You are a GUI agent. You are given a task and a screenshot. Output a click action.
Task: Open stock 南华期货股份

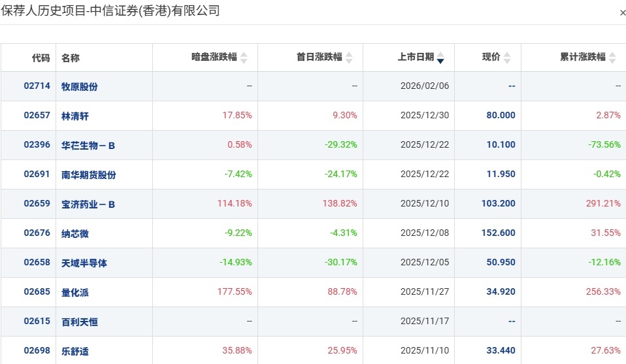pos(89,175)
